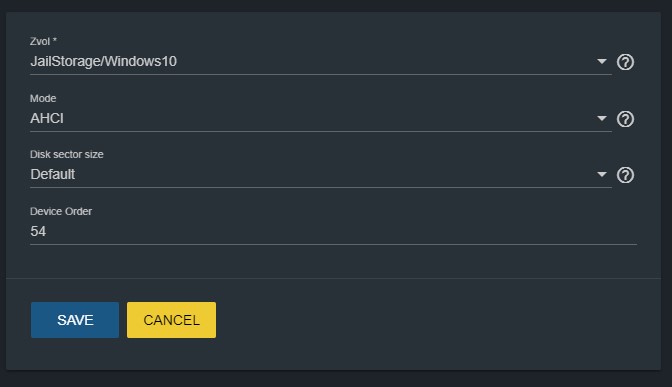Click the Device Order label
The width and height of the screenshot is (672, 387).
point(61,211)
